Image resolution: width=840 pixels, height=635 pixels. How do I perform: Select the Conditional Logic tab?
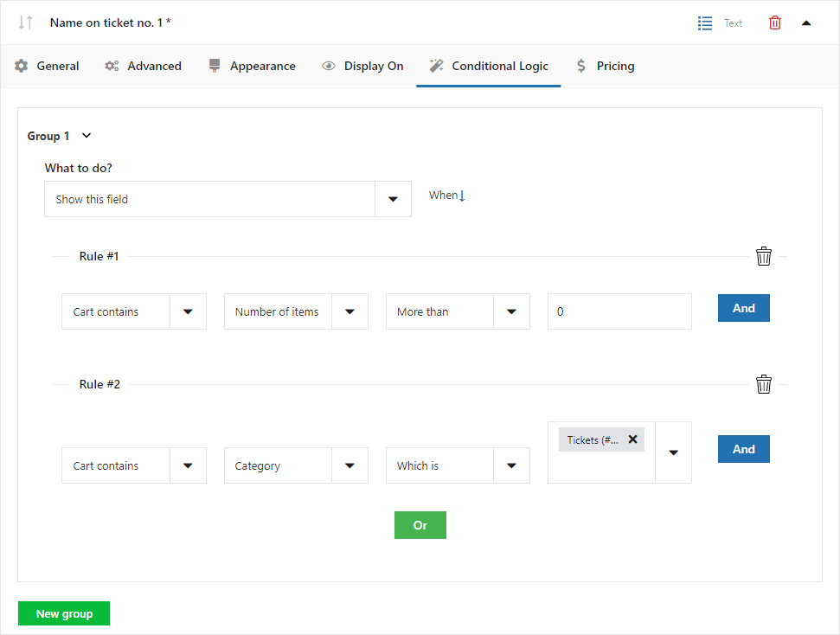pos(489,66)
